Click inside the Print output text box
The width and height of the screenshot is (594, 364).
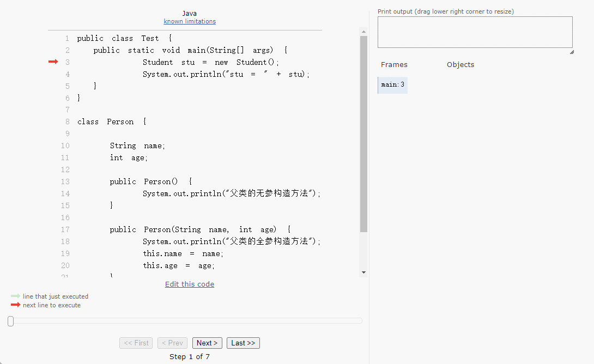point(474,32)
